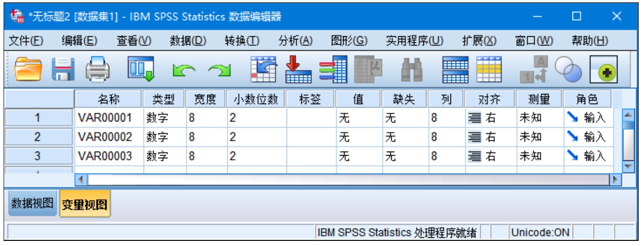Click the Use variable sets circles icon
644x246 pixels.
[568, 70]
